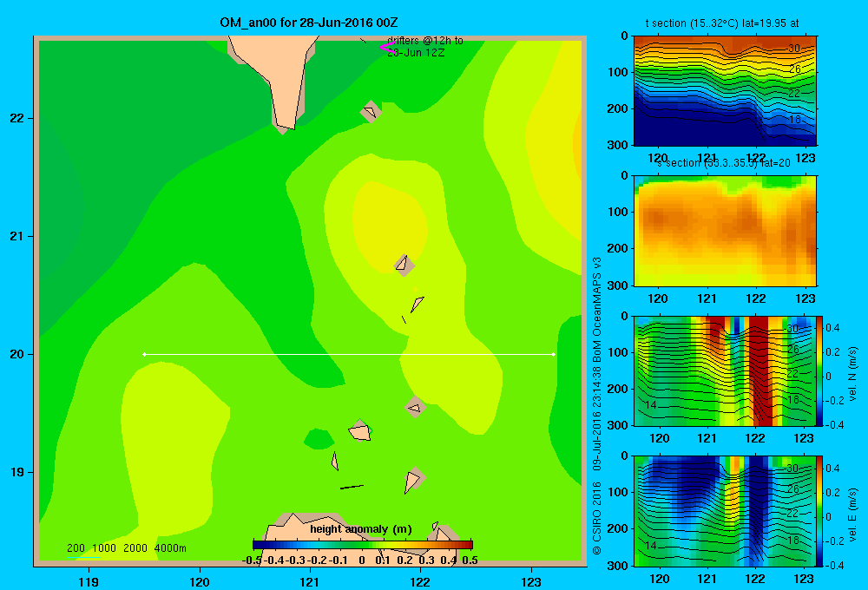The width and height of the screenshot is (868, 590).
Task: Click the '© CSIRO 2016' copyright text
Action: (597, 518)
